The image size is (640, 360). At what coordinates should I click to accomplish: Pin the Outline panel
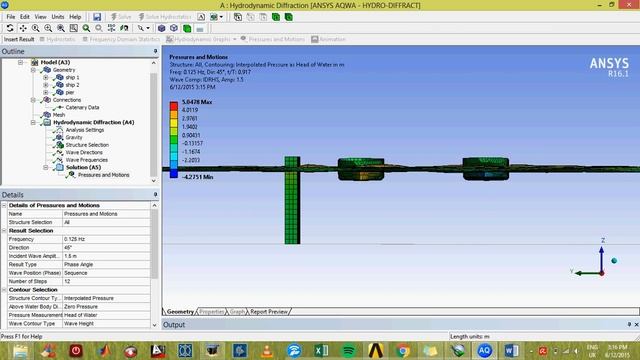[x=155, y=51]
